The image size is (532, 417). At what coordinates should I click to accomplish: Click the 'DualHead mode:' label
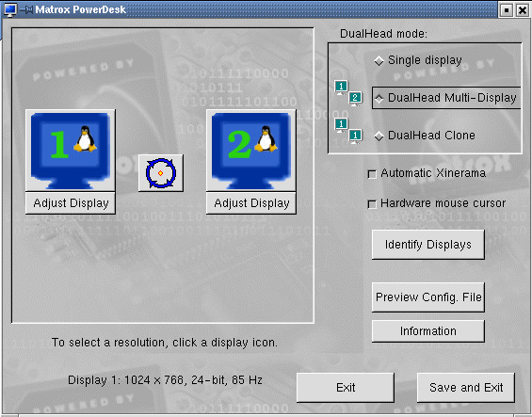pos(383,34)
